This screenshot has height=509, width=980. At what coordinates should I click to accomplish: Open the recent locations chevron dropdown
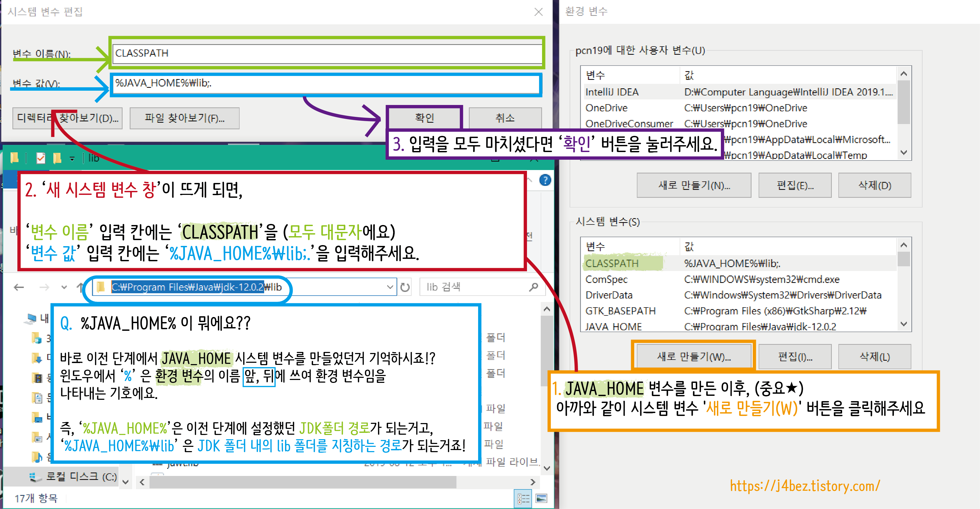tap(64, 287)
